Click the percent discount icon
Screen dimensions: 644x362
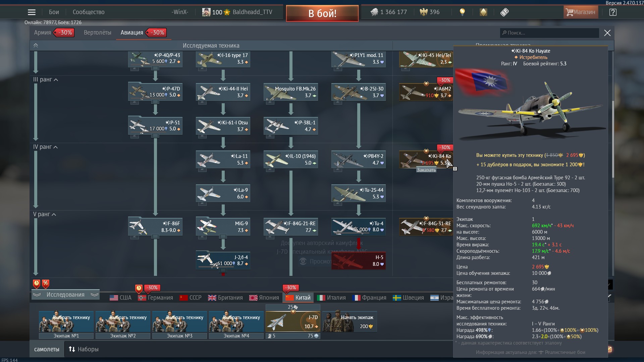46,284
